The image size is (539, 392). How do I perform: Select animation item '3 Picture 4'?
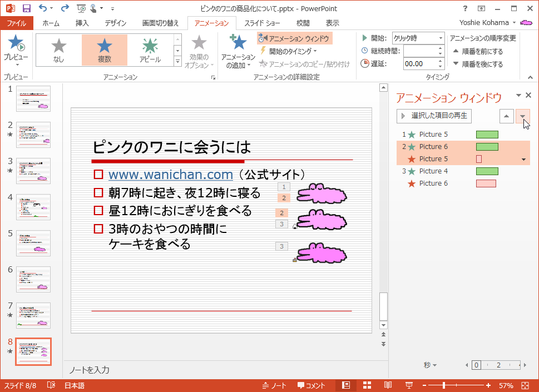point(463,171)
